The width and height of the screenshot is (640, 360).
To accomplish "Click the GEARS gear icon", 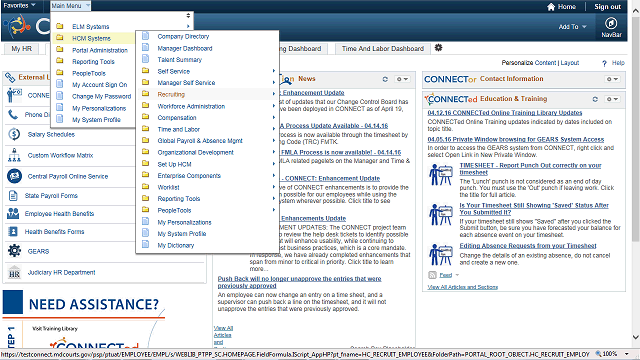I will [14, 251].
